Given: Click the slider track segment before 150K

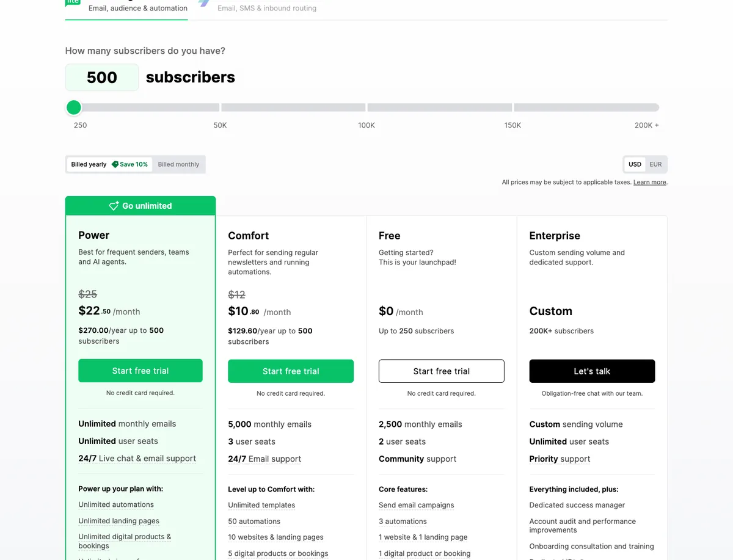Looking at the screenshot, I should pyautogui.click(x=440, y=107).
